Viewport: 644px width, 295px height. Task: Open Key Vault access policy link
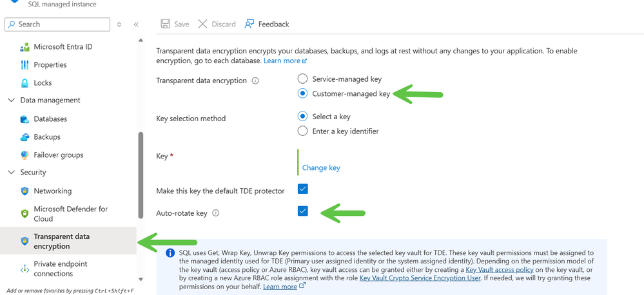500,270
